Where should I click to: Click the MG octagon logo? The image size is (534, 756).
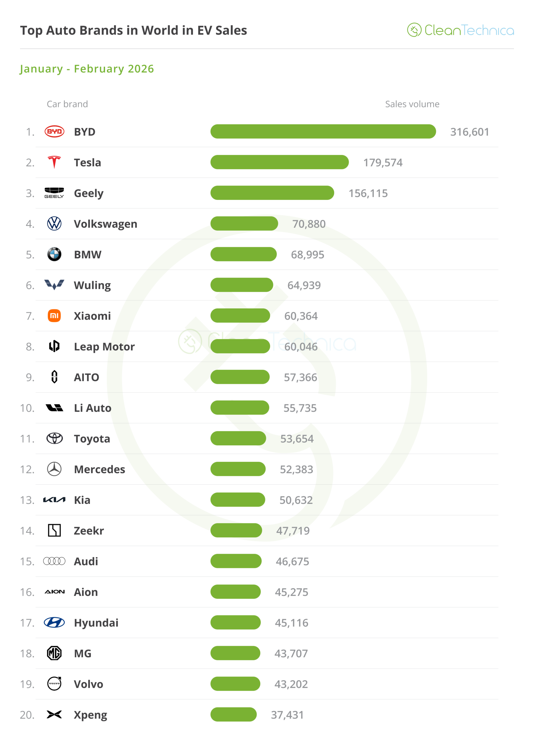click(54, 653)
